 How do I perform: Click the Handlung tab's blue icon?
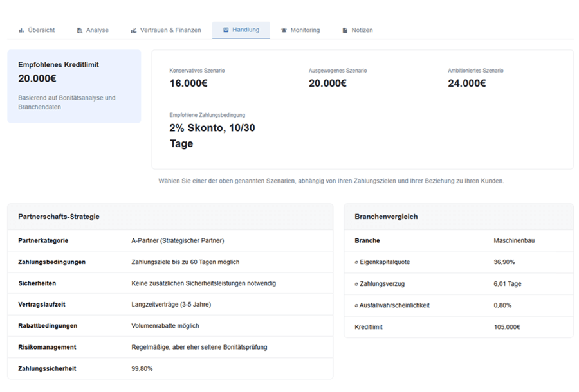pos(226,30)
